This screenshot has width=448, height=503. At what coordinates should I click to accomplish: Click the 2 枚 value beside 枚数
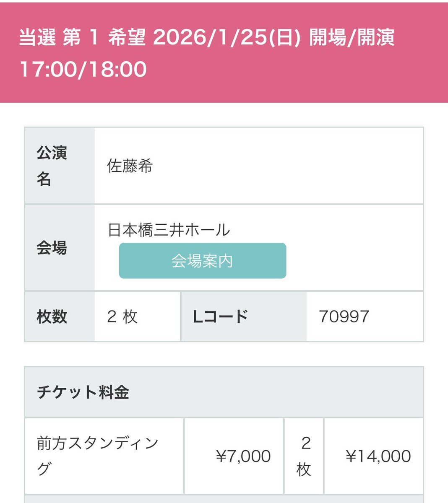tap(122, 316)
